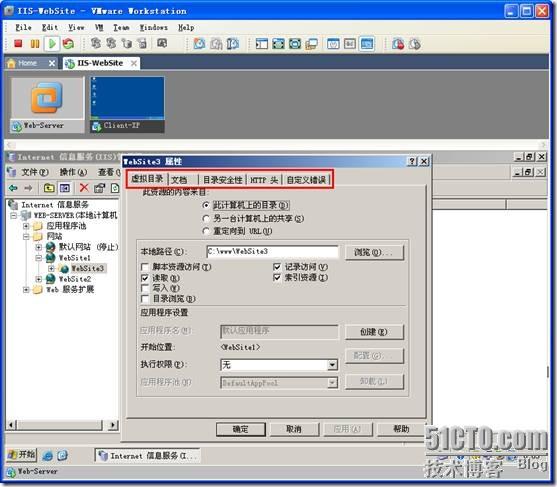The image size is (557, 487).
Task: Click the revert snapshot icon
Action: point(216,44)
